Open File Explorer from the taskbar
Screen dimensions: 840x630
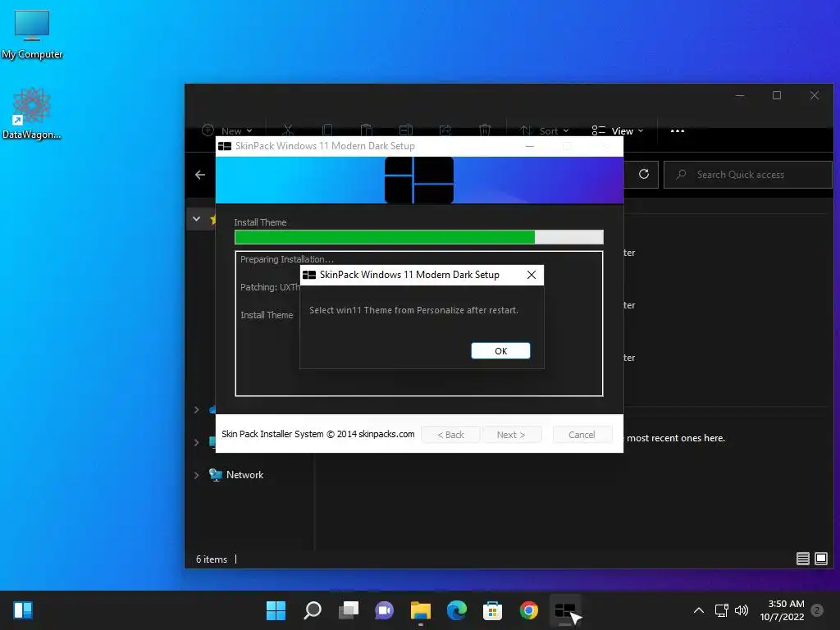tap(421, 610)
